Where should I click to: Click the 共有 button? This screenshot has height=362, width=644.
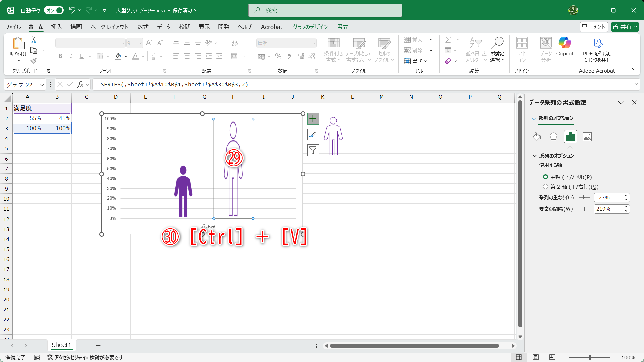[x=624, y=27]
